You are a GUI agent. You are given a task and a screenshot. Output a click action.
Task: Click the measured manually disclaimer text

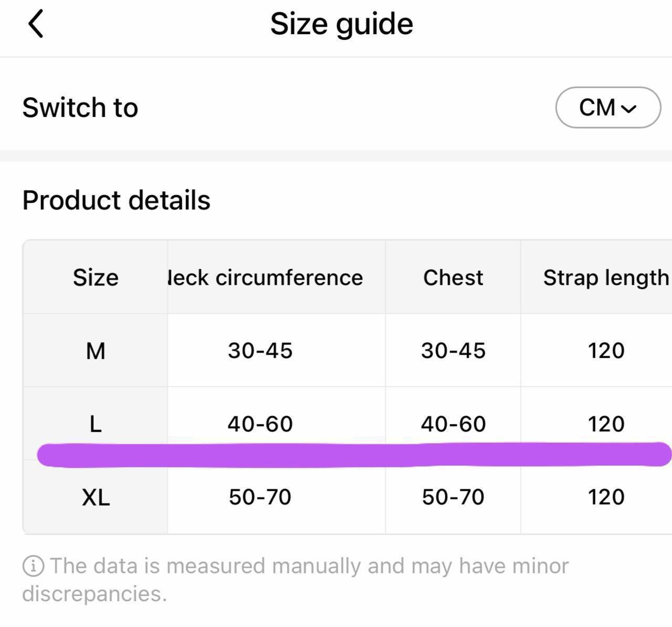pos(296,580)
